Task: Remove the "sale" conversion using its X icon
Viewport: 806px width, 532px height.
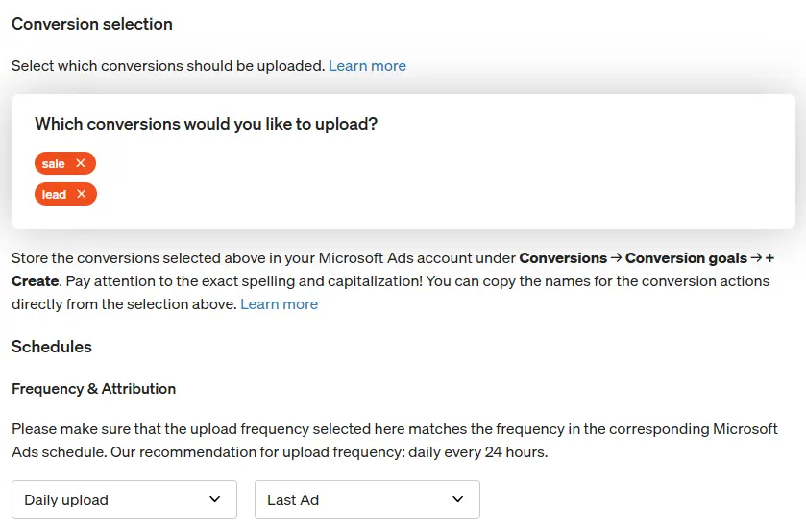Action: [81, 163]
